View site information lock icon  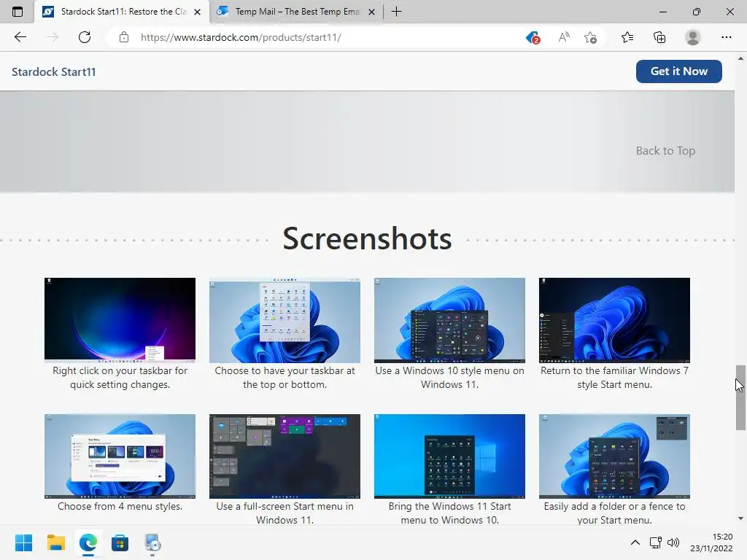click(124, 37)
